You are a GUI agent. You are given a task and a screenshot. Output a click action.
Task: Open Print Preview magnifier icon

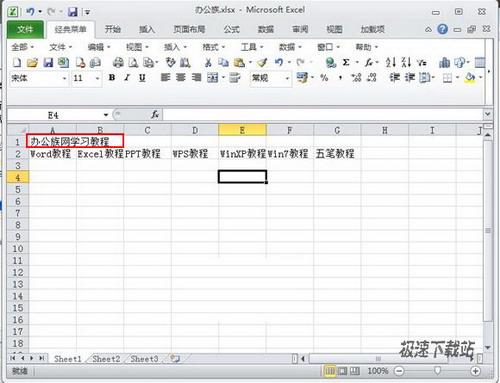pyautogui.click(x=134, y=63)
